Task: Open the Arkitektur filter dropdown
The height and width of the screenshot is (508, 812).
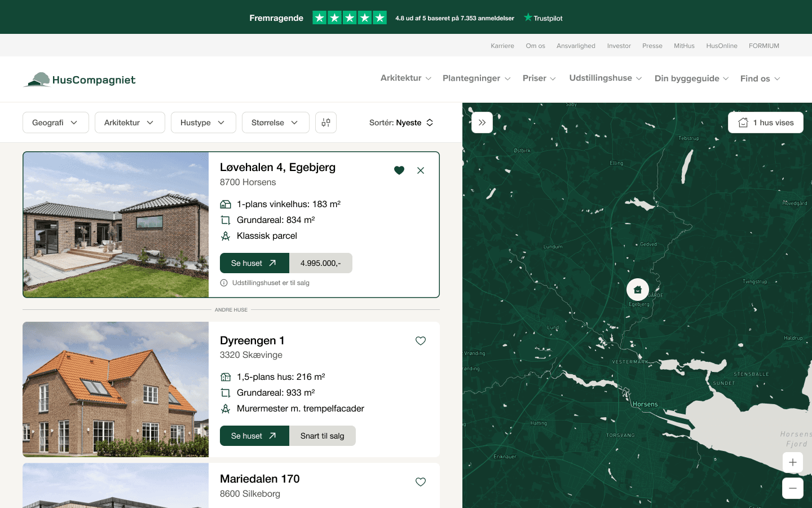Action: [x=130, y=122]
